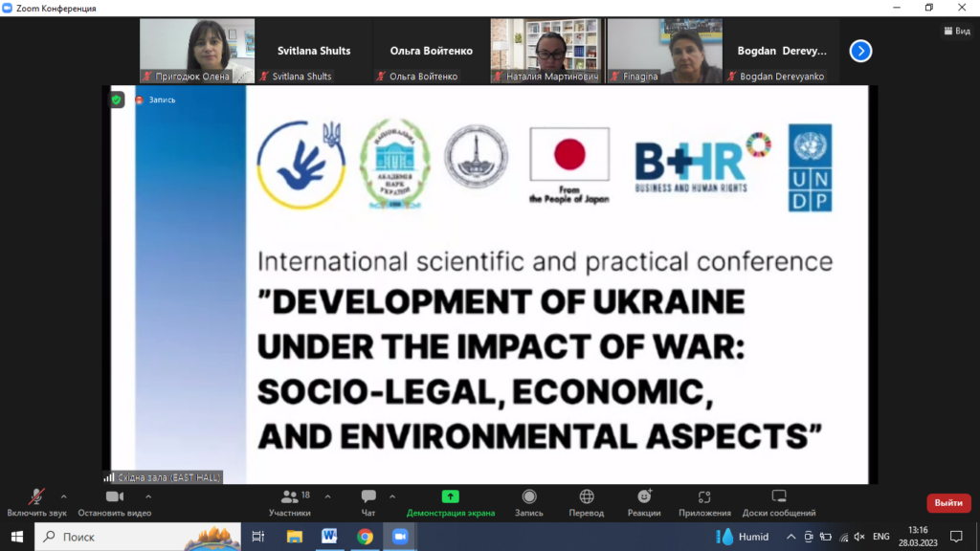
Task: Open Microsoft Word from the taskbar
Action: 330,537
